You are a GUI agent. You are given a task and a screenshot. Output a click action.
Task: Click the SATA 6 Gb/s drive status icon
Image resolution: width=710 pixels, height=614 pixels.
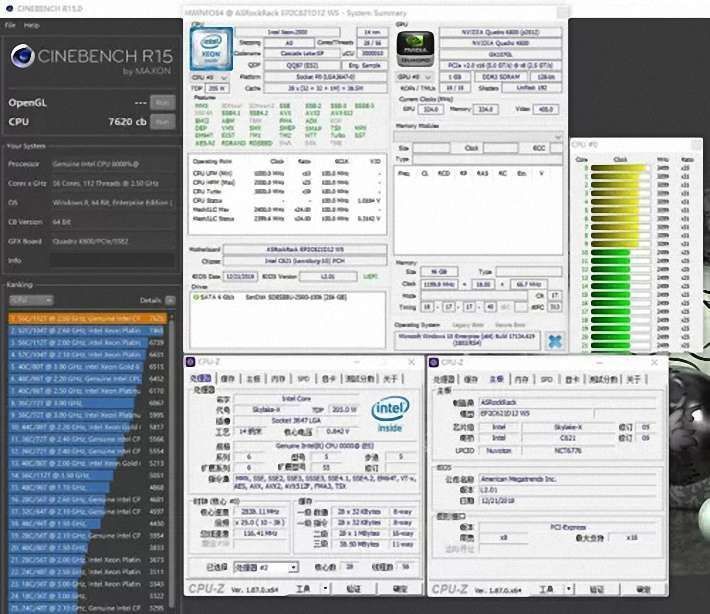(196, 297)
